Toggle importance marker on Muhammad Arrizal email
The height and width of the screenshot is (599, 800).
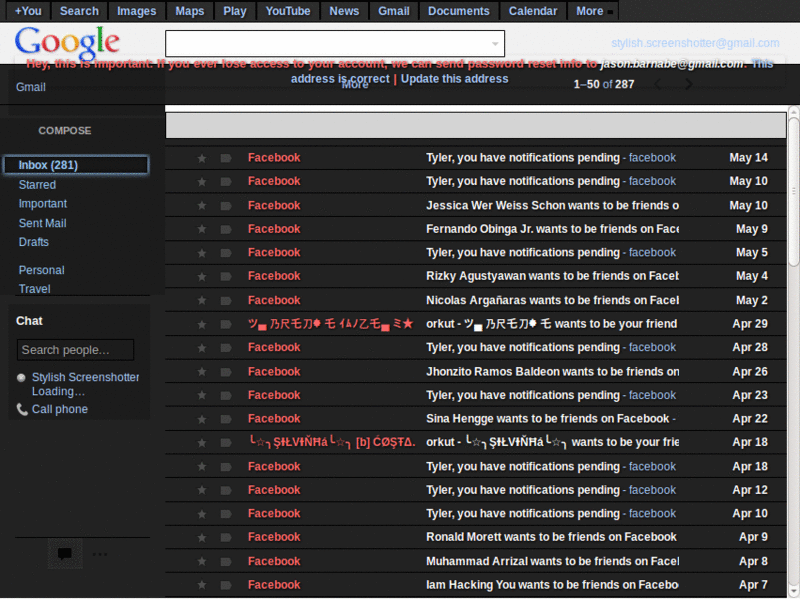point(226,561)
